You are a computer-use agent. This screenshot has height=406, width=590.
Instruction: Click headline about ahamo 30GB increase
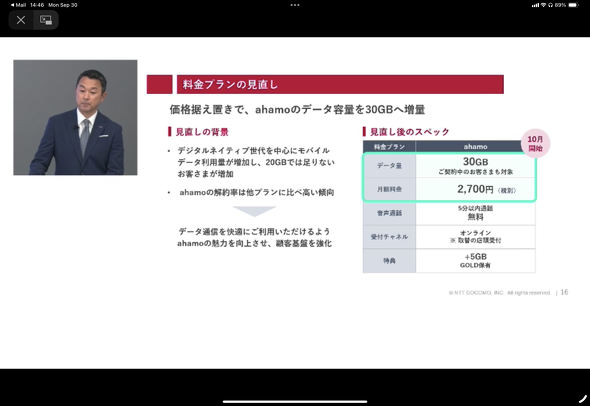click(297, 109)
